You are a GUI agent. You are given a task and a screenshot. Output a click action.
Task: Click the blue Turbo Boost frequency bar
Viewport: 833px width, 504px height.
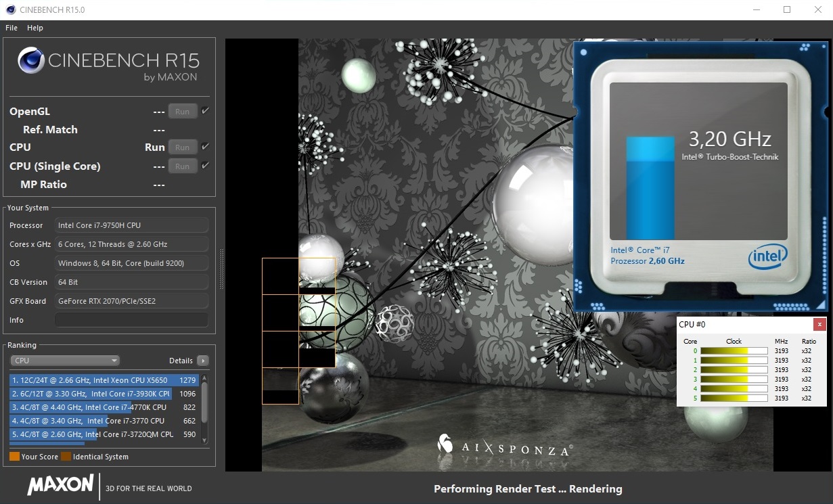click(x=650, y=187)
